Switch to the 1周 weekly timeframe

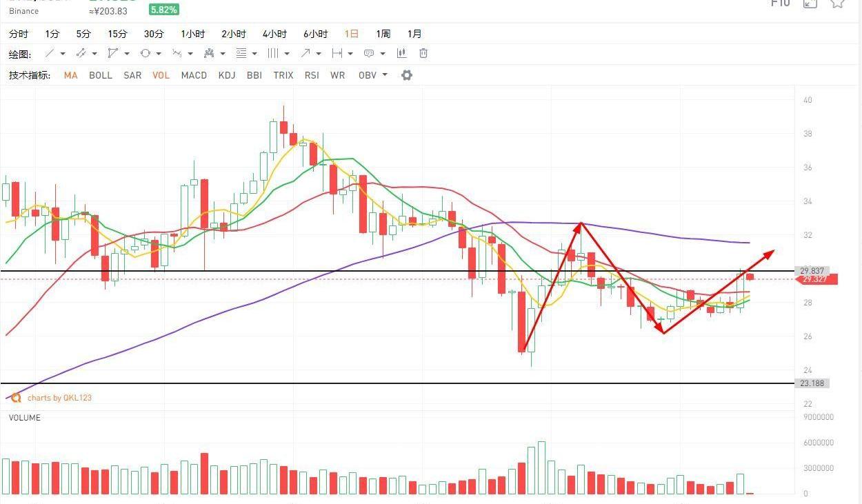pos(383,34)
